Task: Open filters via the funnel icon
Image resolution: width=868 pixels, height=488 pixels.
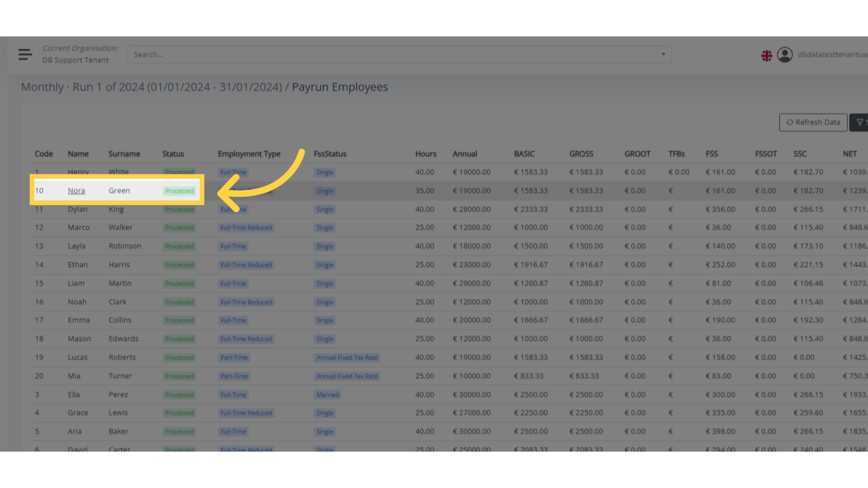Action: click(859, 122)
